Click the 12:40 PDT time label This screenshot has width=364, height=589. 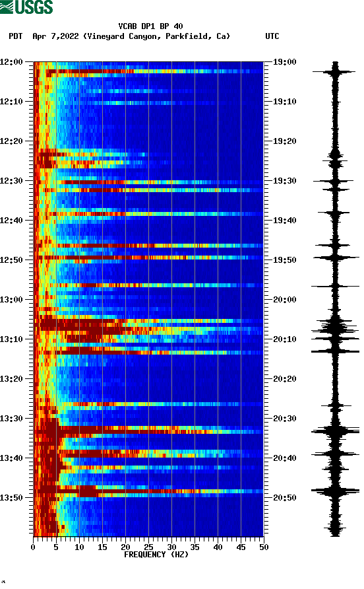(11, 220)
